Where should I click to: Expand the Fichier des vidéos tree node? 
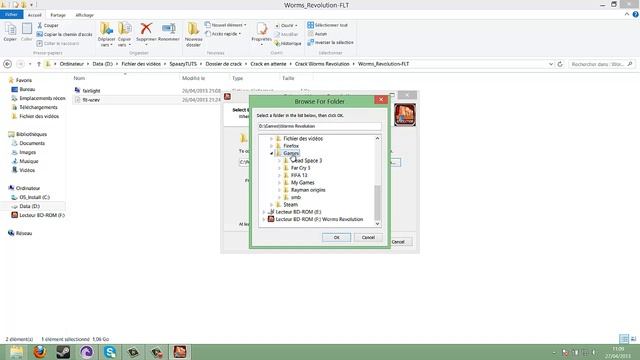[271, 139]
